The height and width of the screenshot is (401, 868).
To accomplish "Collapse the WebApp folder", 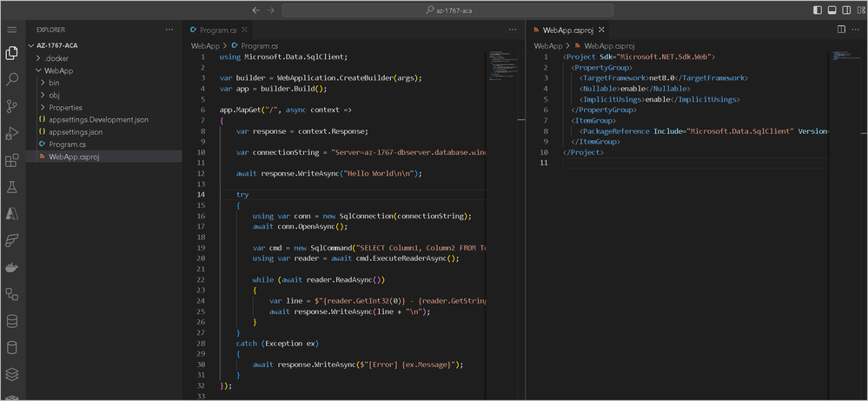I will coord(57,70).
